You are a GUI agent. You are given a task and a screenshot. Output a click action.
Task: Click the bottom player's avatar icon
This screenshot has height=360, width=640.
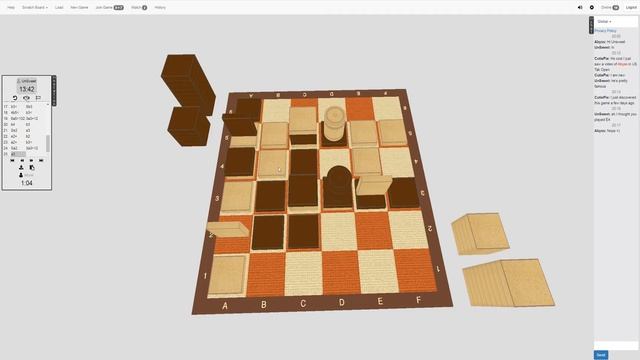coord(21,175)
